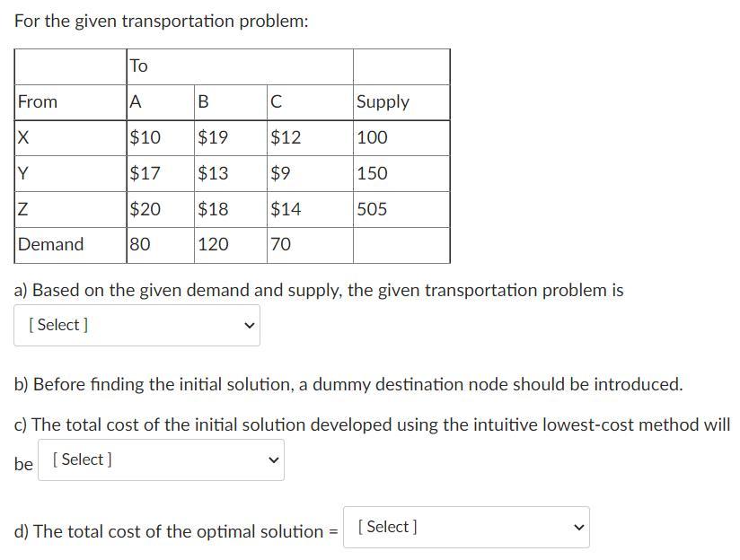Click the column header C
740x560 pixels.
278,101
